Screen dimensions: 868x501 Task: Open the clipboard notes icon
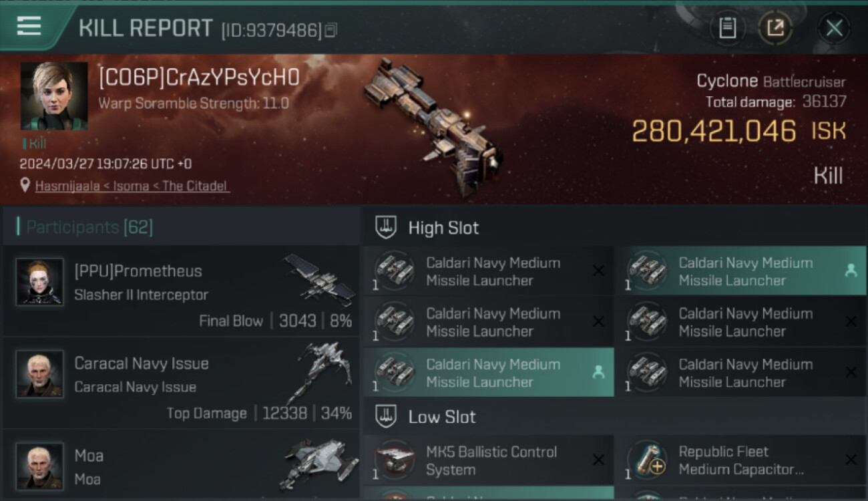[727, 28]
